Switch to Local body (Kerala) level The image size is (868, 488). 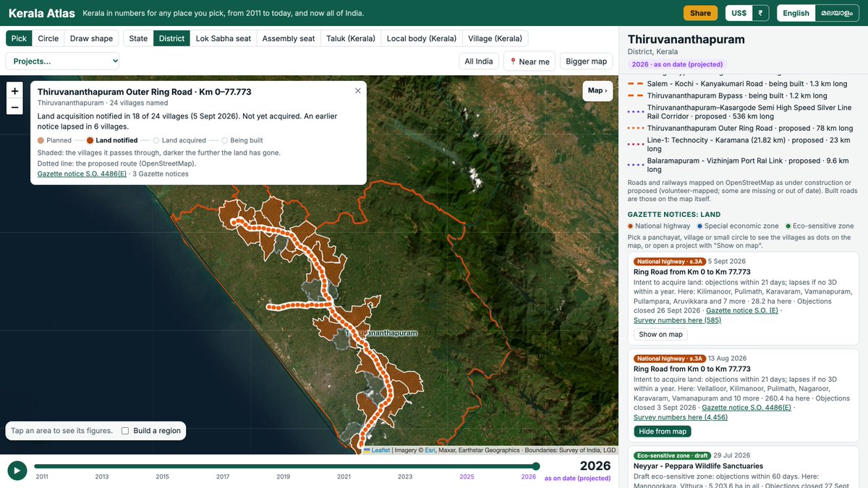[422, 38]
